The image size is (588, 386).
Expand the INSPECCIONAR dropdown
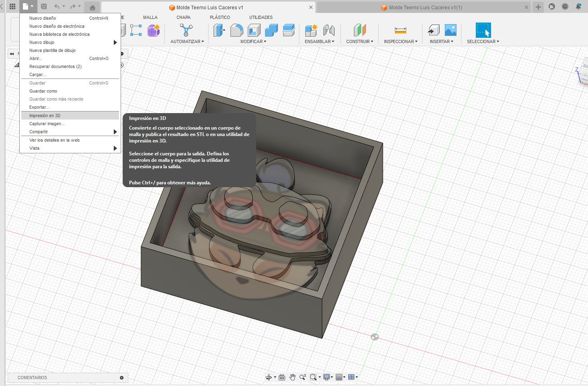[x=401, y=41]
